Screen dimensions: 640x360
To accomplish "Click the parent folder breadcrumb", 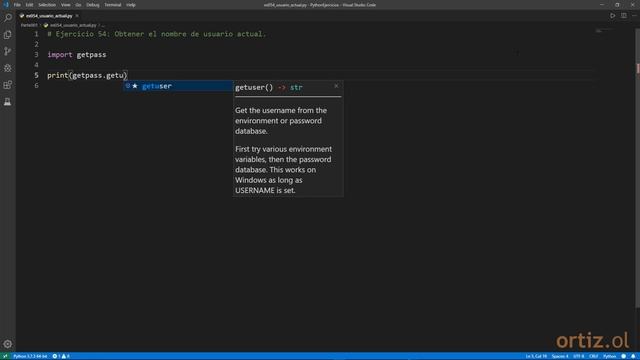I will (x=29, y=25).
